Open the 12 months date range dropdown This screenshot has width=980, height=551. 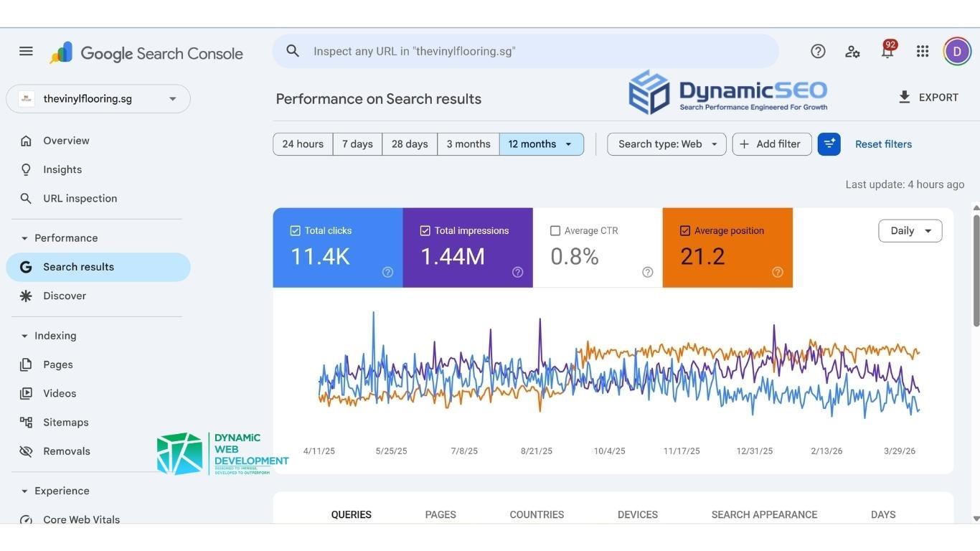542,144
